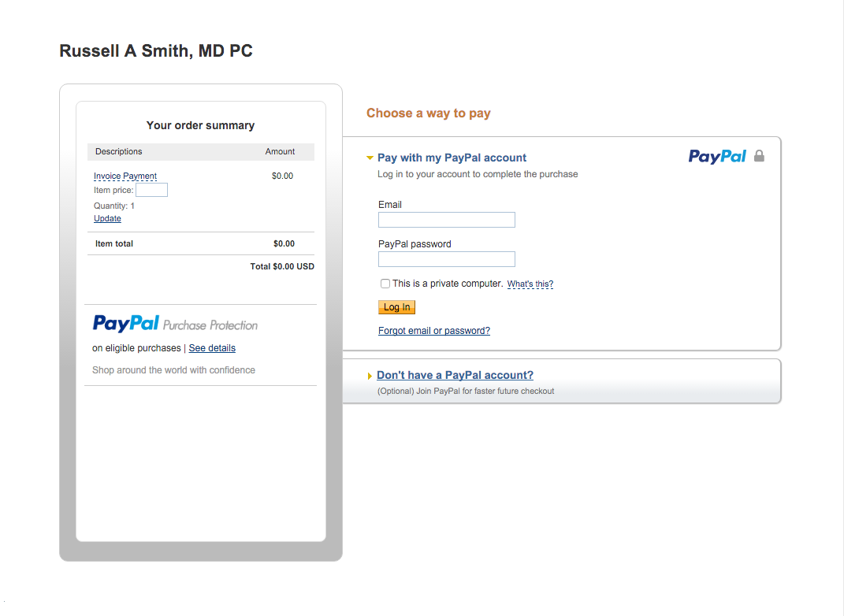The image size is (844, 616).
Task: Click the padlock security icon
Action: pos(759,156)
